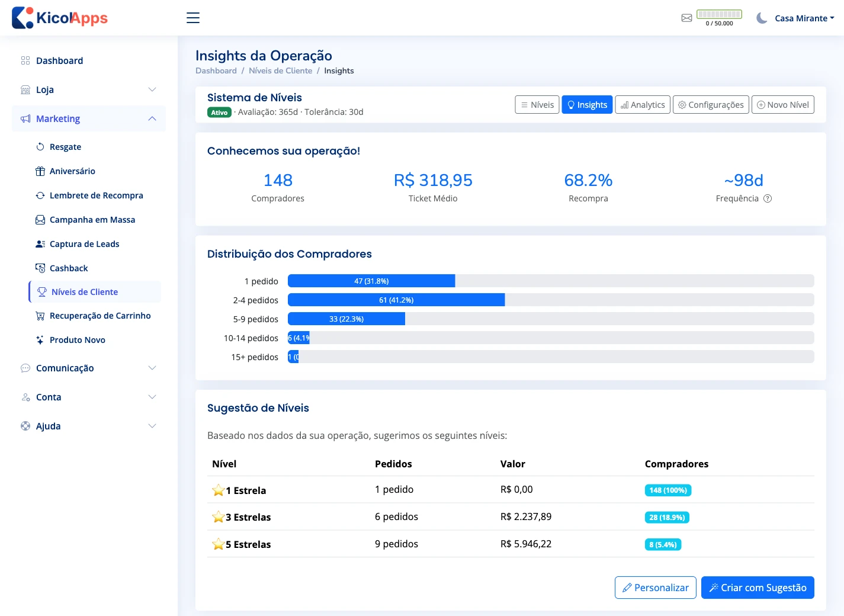Click the 6 pedidos table cell

[396, 516]
